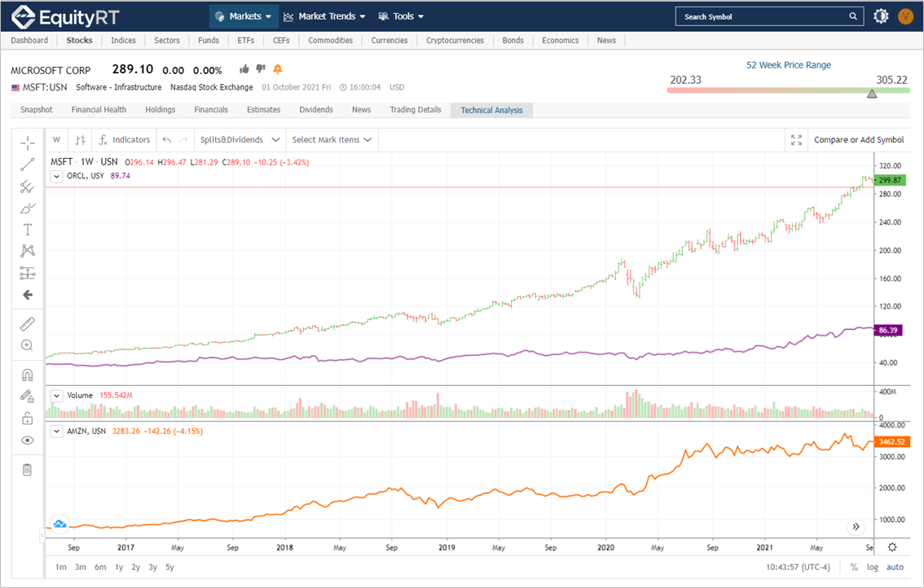Go to the Commodities section

coord(331,40)
